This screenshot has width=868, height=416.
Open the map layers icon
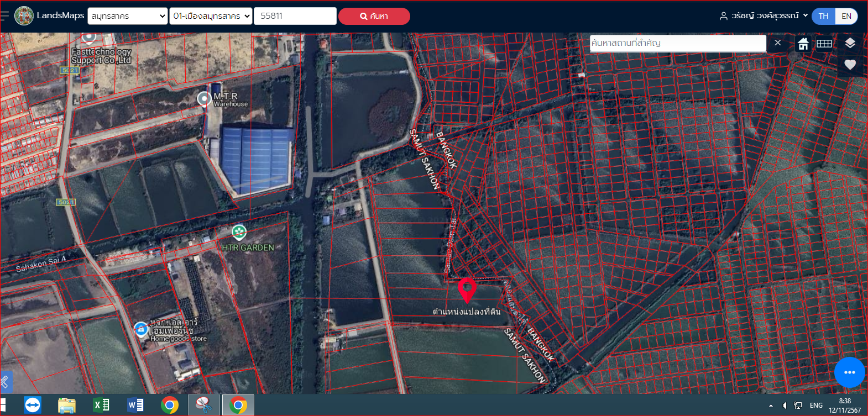coord(850,43)
